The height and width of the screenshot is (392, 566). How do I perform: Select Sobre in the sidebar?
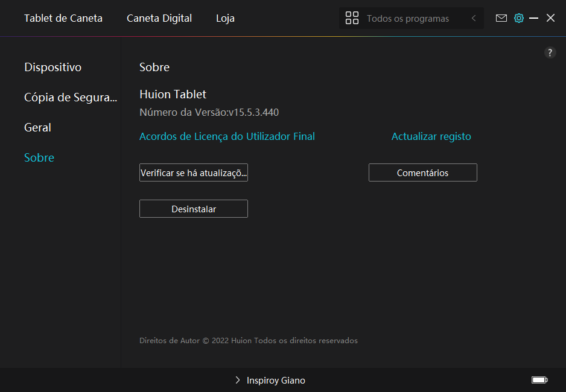pyautogui.click(x=39, y=157)
